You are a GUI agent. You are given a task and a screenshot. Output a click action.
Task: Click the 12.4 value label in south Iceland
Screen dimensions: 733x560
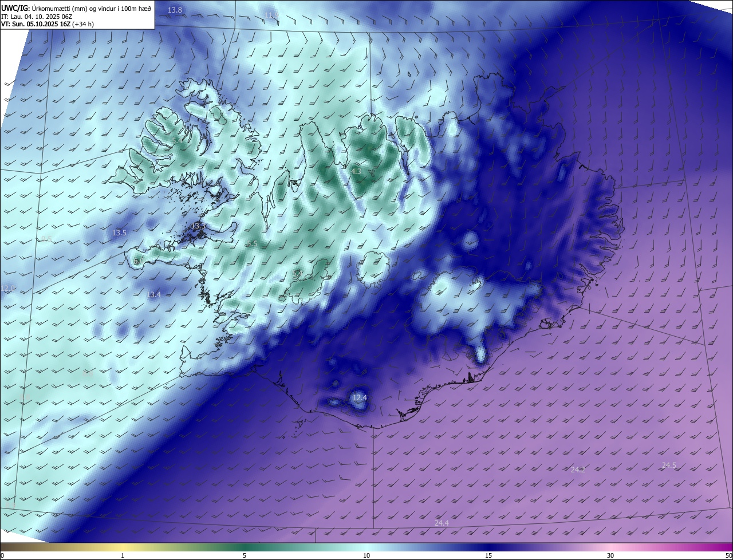(360, 397)
